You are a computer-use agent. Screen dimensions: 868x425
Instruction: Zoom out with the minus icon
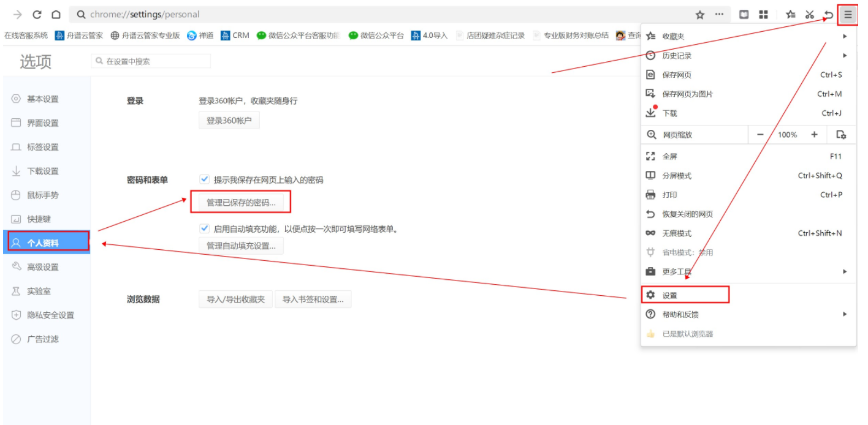(760, 135)
